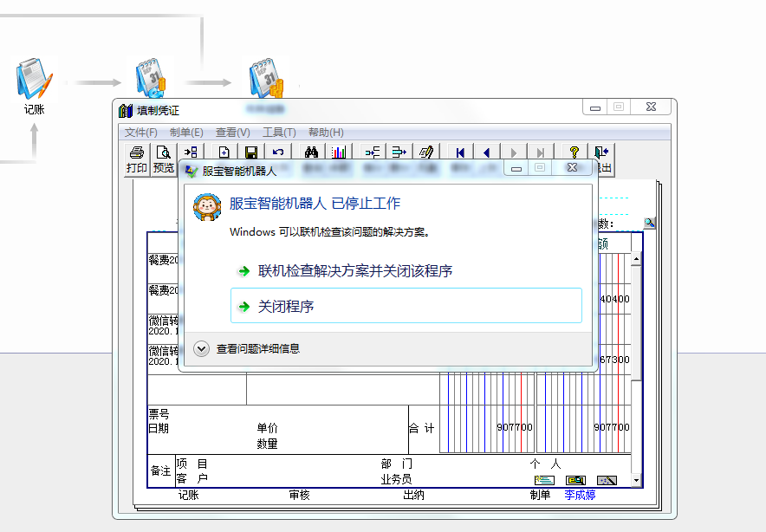Go to the previous voucher

click(487, 152)
